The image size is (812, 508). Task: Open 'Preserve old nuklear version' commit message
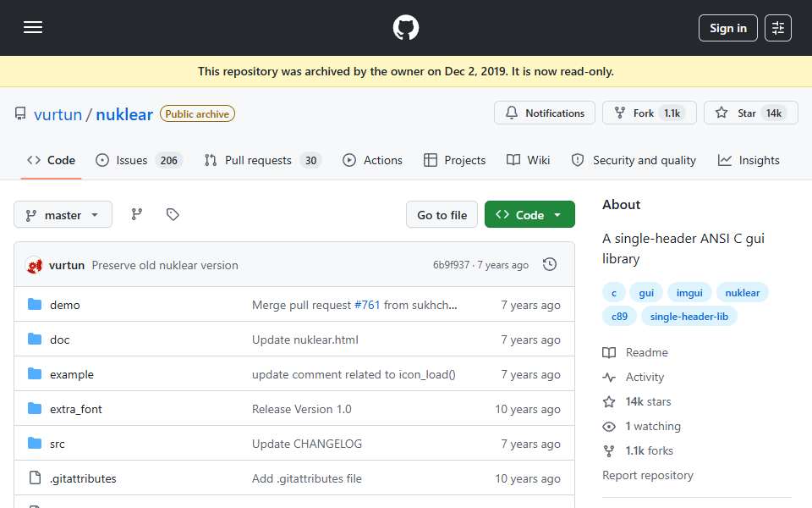[x=165, y=265]
